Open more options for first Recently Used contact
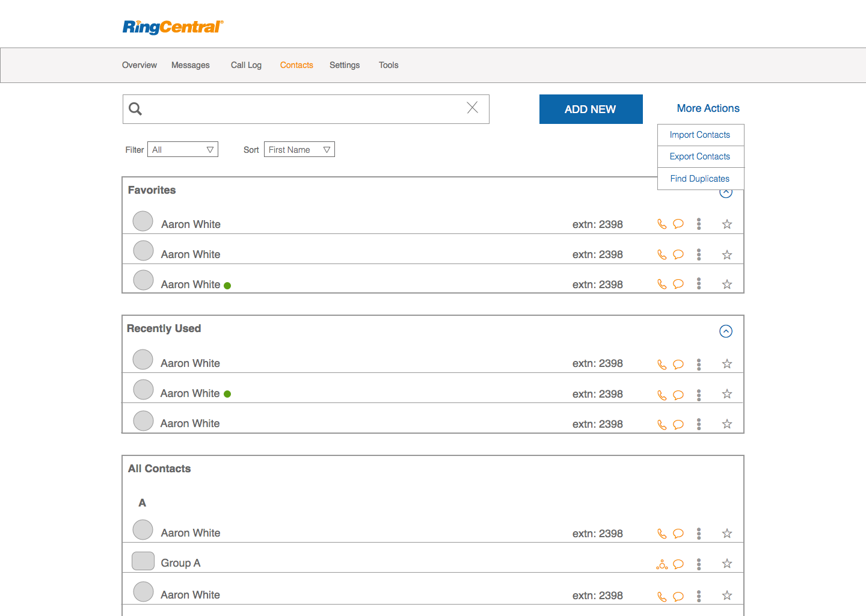Image resolution: width=866 pixels, height=616 pixels. 699,365
